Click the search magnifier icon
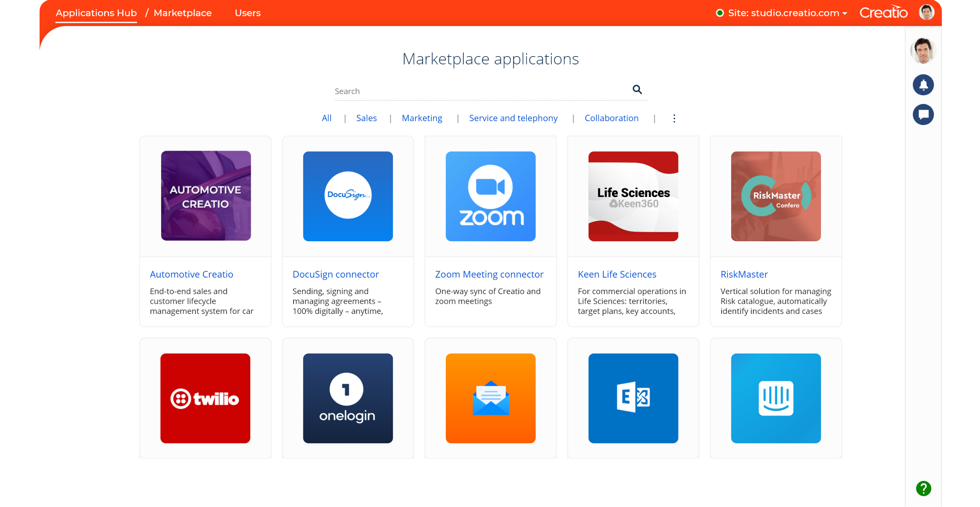The width and height of the screenshot is (980, 507). (x=637, y=90)
